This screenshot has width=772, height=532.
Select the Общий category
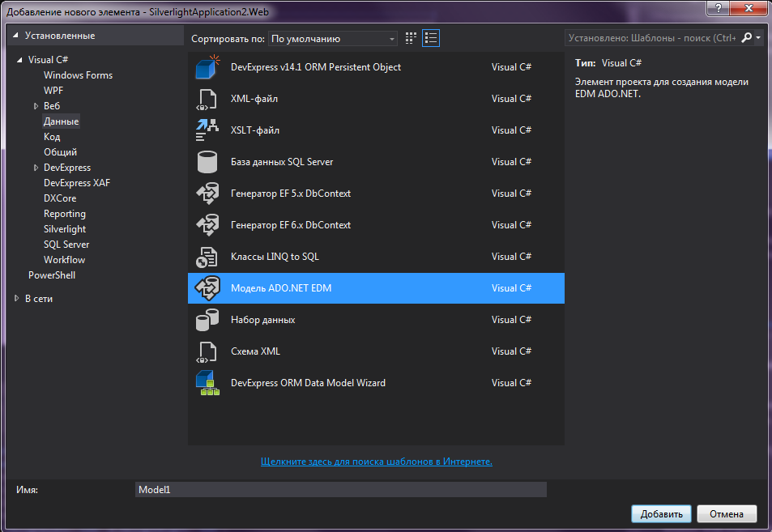[60, 152]
